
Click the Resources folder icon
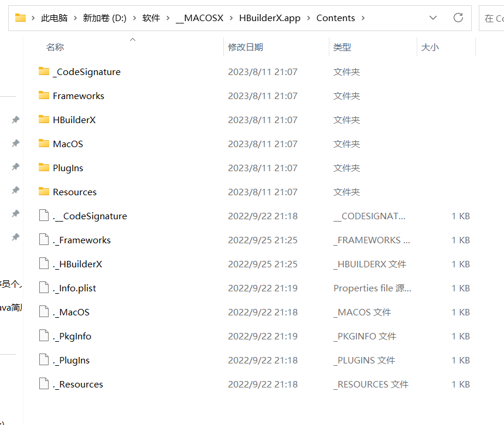coord(44,191)
